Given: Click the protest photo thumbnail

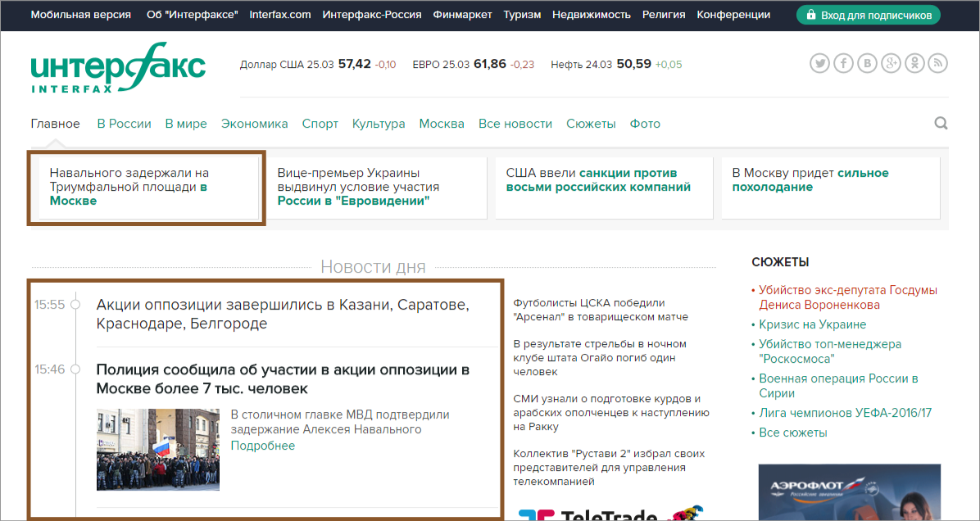Looking at the screenshot, I should tap(157, 449).
